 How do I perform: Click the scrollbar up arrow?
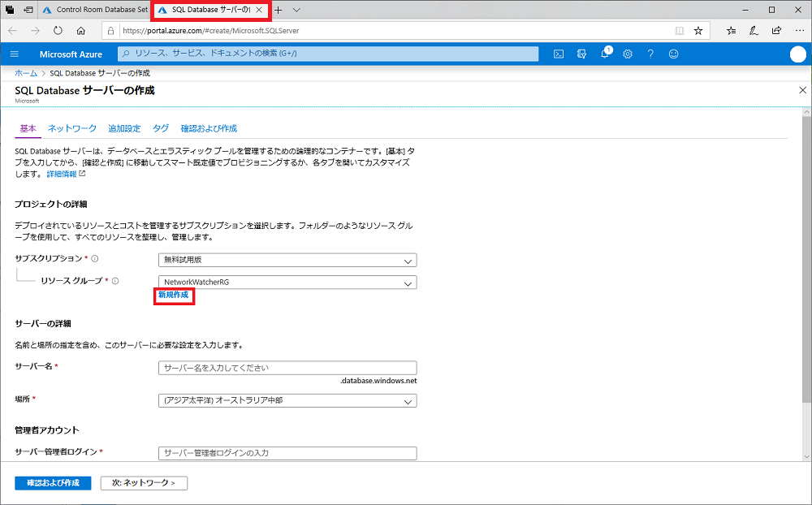pos(807,112)
